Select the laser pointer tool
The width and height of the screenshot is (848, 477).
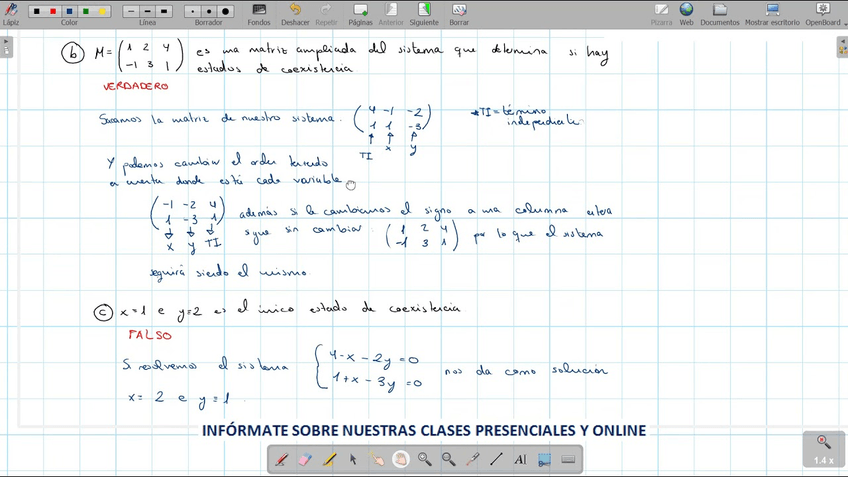click(x=473, y=460)
